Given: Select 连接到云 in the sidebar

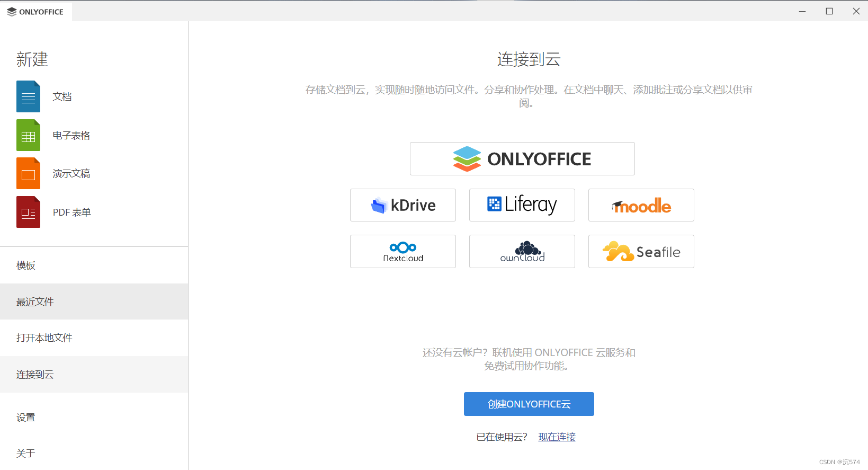Looking at the screenshot, I should pos(94,374).
